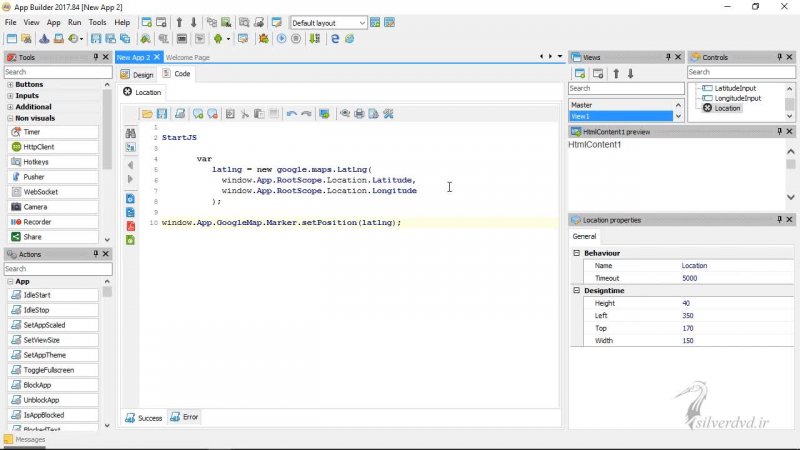
Task: Click the round play button in the main toolbar
Action: click(x=282, y=39)
